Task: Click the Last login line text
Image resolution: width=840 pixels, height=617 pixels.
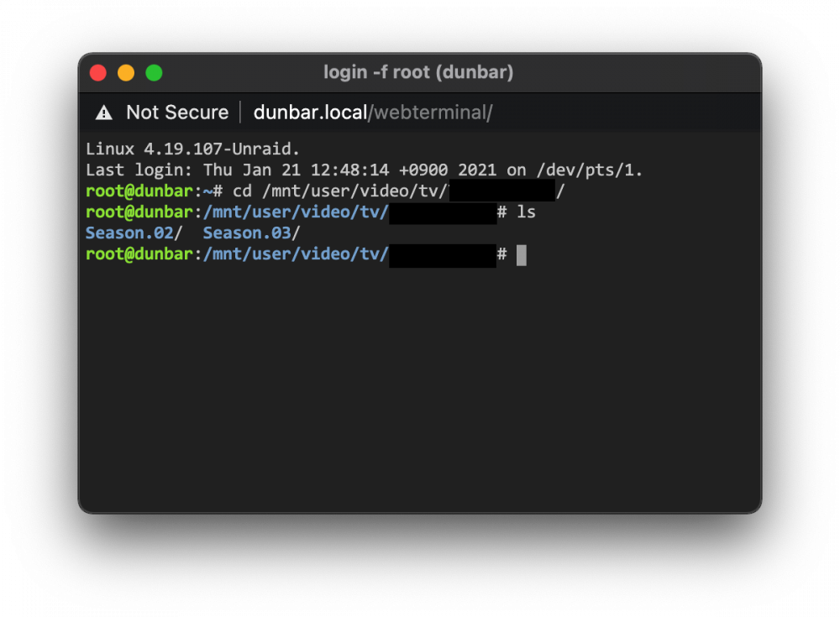Action: [364, 170]
